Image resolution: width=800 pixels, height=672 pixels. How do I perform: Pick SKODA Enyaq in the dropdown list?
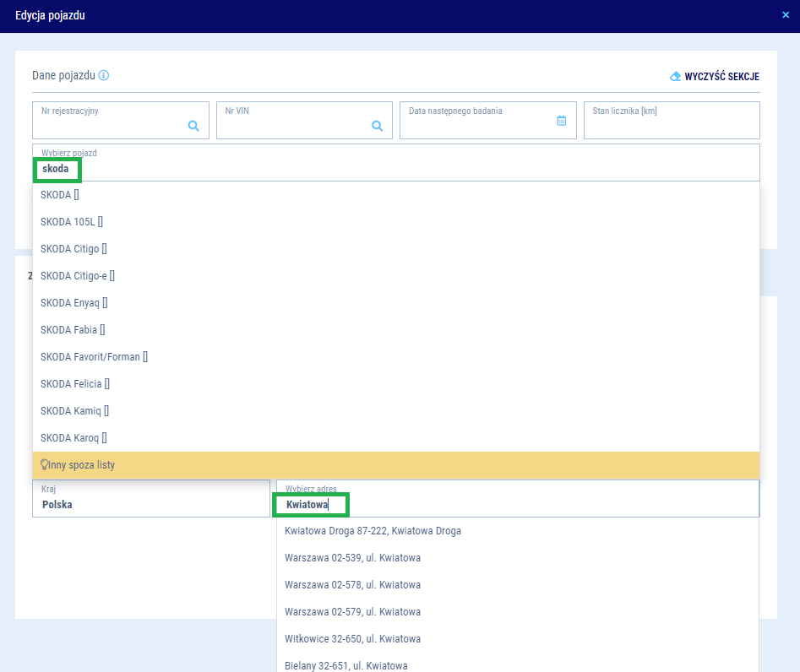[x=74, y=303]
